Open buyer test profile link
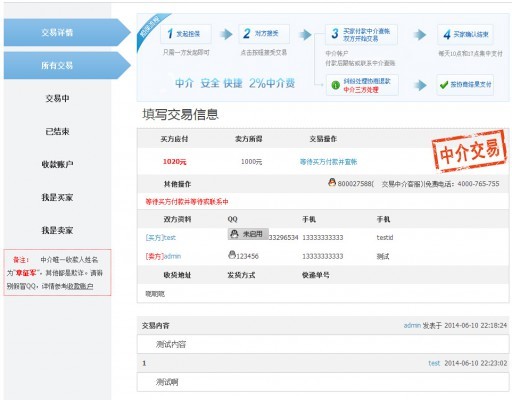 pyautogui.click(x=161, y=238)
